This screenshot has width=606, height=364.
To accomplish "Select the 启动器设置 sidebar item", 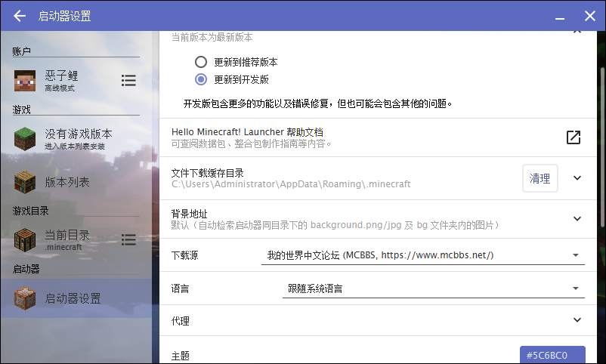I will (x=76, y=298).
